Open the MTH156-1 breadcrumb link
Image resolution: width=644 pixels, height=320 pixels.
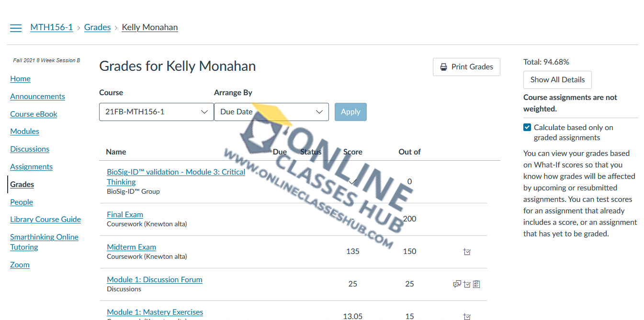(x=51, y=27)
